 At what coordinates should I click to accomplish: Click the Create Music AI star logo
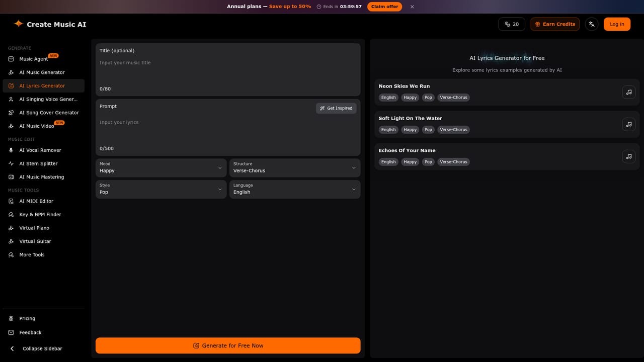19,24
